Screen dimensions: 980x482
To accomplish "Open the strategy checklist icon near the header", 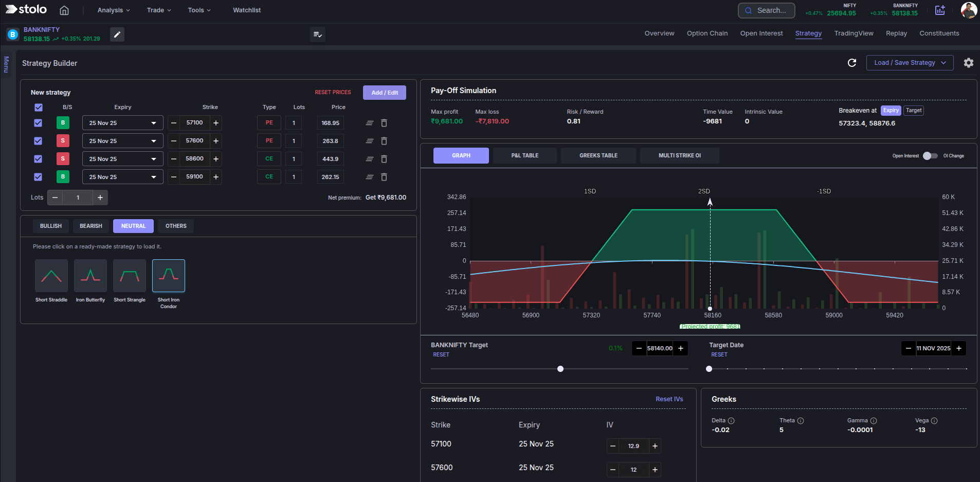I will pyautogui.click(x=318, y=34).
